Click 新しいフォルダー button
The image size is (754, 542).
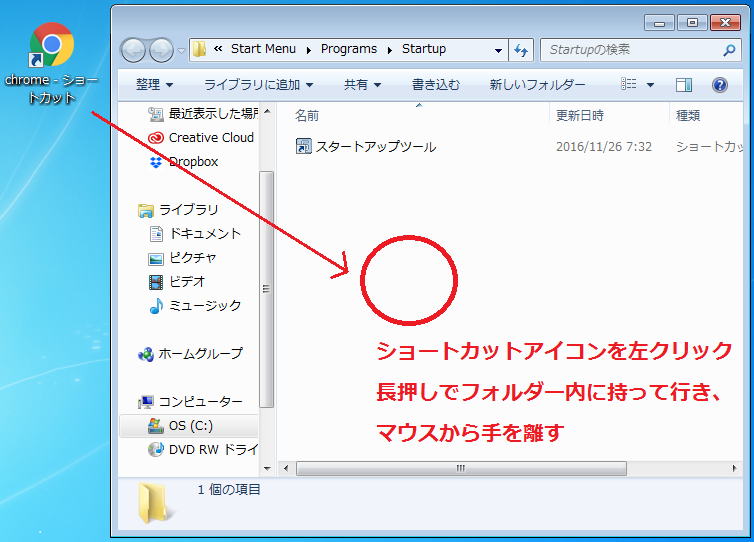click(537, 85)
